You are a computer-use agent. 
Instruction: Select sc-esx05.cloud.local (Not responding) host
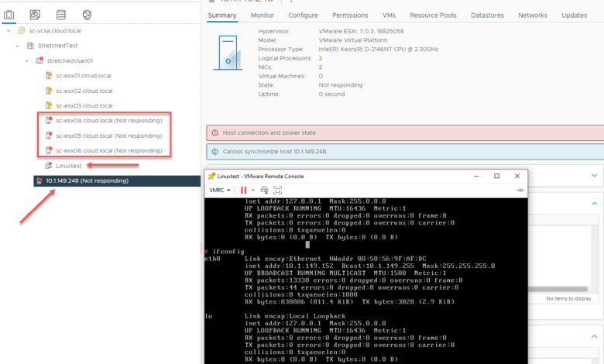tap(109, 136)
